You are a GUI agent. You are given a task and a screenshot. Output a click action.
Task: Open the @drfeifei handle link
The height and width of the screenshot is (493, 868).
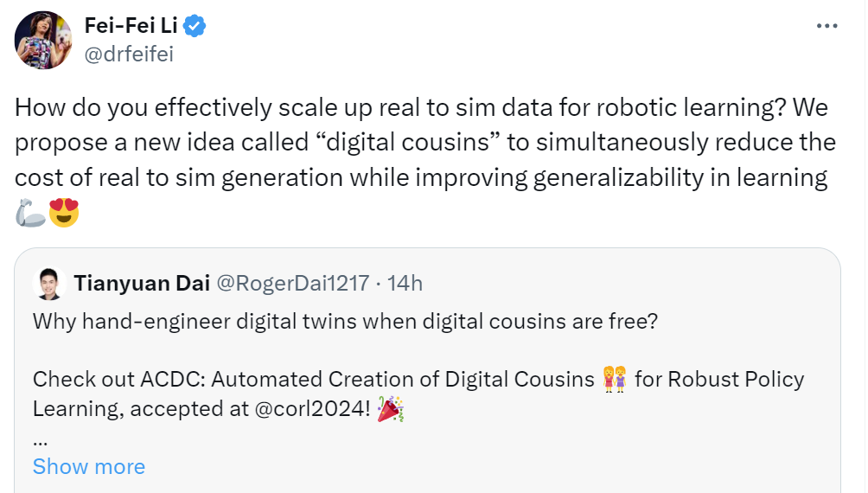pyautogui.click(x=128, y=54)
